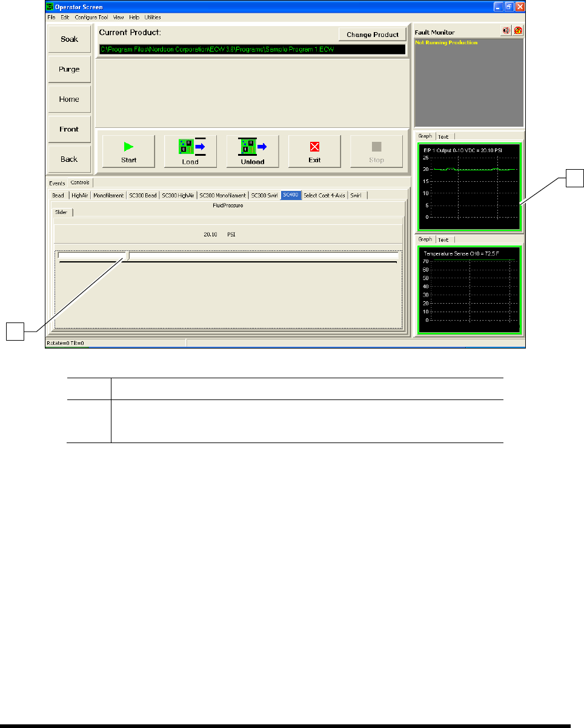Open the Utilities menu
584x728 pixels.
[x=152, y=18]
